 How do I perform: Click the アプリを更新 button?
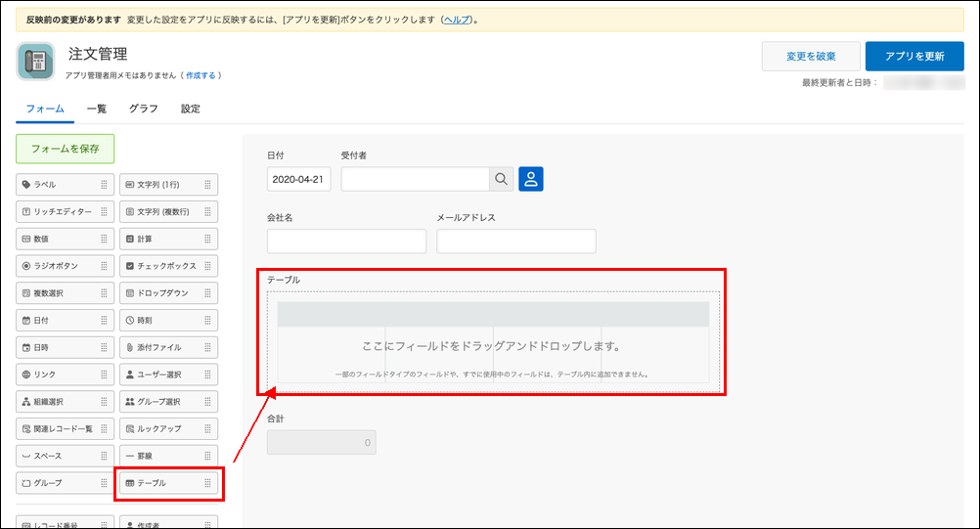click(914, 56)
